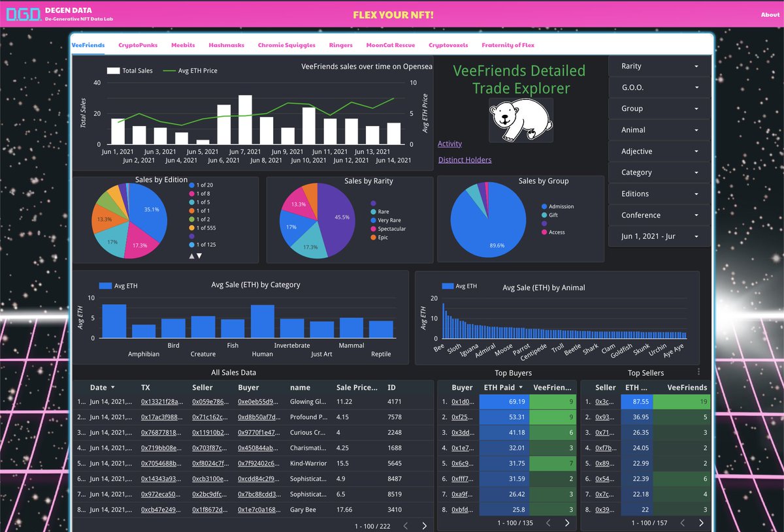Open Top Sellers more options menu
784x532 pixels.
click(x=698, y=372)
